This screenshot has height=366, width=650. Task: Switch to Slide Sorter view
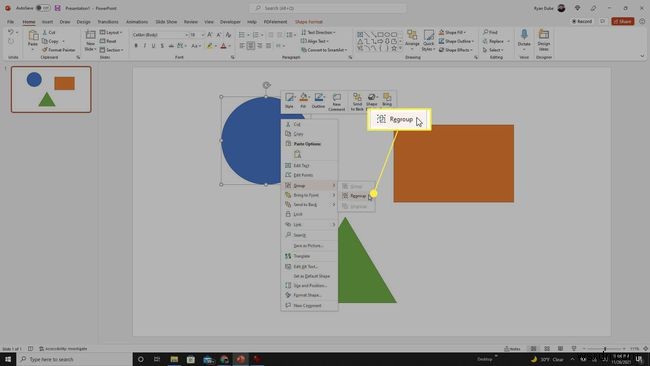547,349
